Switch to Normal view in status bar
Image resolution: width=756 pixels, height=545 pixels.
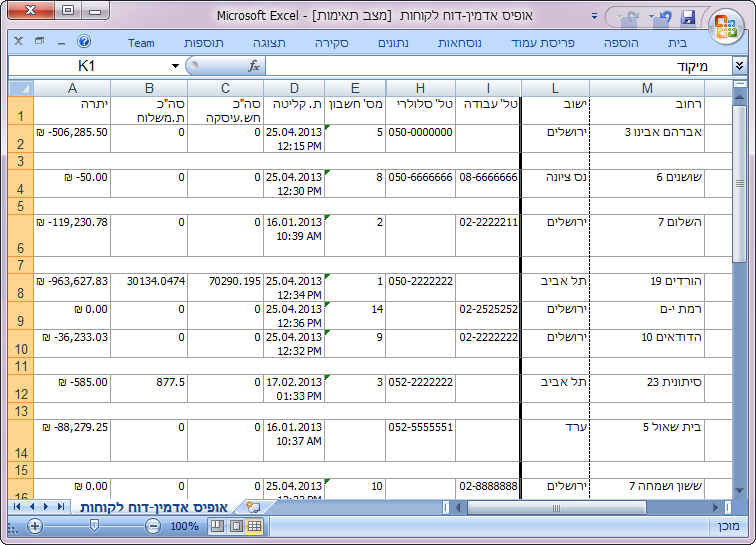pyautogui.click(x=254, y=526)
